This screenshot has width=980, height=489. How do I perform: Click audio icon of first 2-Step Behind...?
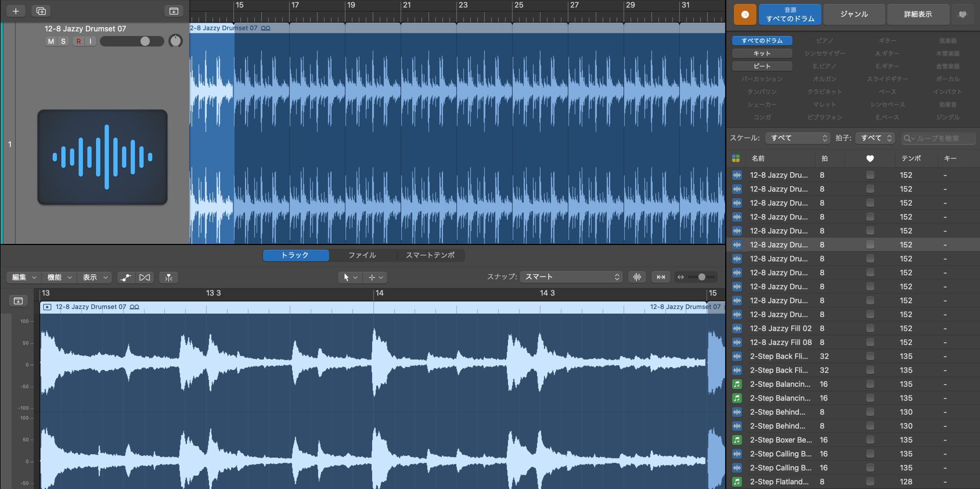pyautogui.click(x=737, y=412)
